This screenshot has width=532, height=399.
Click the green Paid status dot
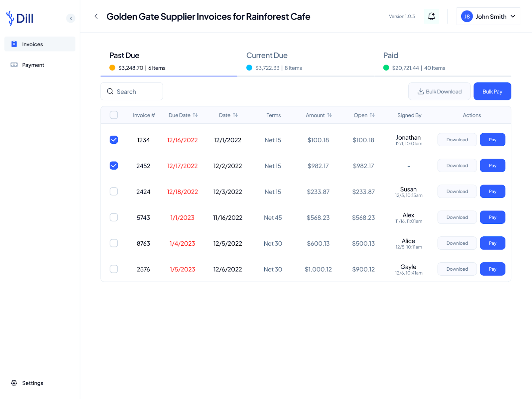click(386, 68)
